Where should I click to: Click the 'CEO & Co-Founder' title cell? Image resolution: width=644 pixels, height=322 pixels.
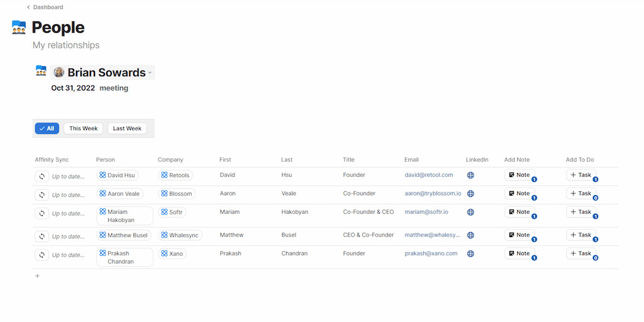point(369,235)
